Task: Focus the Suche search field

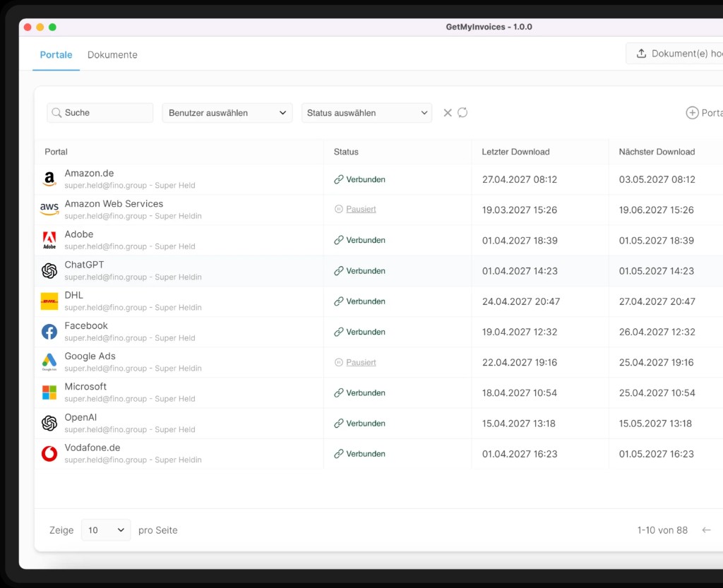Action: tap(100, 113)
